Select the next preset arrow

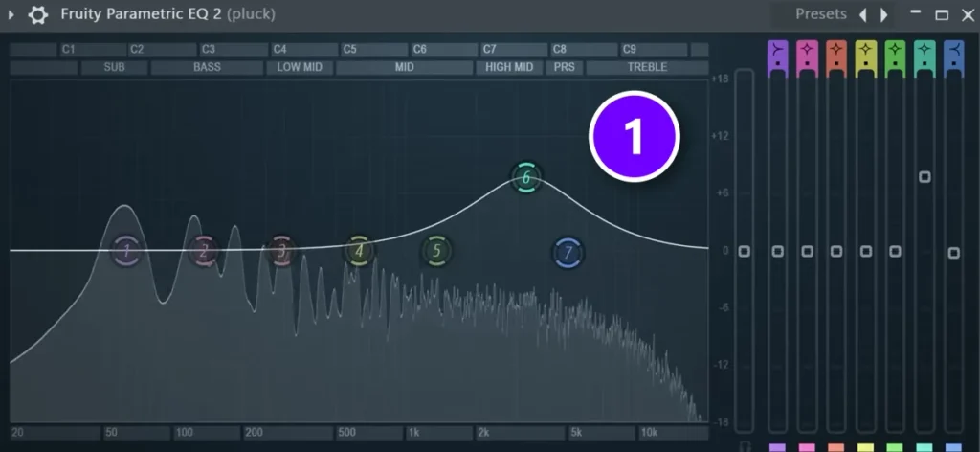pyautogui.click(x=883, y=14)
